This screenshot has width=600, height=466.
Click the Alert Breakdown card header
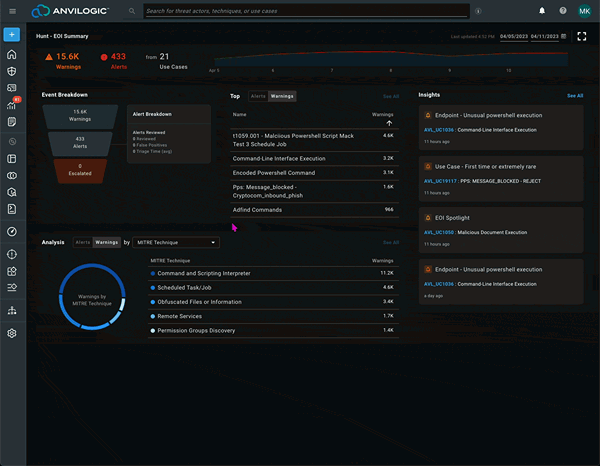point(169,114)
